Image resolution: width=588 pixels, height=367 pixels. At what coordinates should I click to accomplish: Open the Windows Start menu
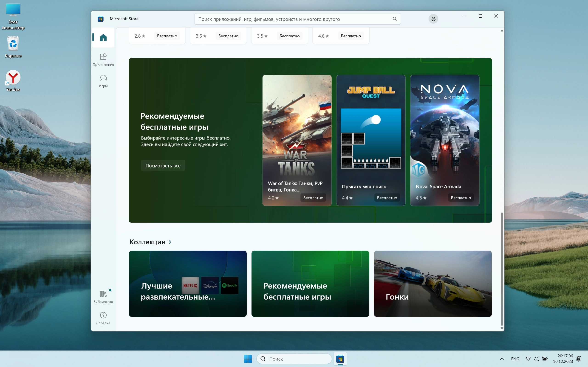pyautogui.click(x=248, y=359)
